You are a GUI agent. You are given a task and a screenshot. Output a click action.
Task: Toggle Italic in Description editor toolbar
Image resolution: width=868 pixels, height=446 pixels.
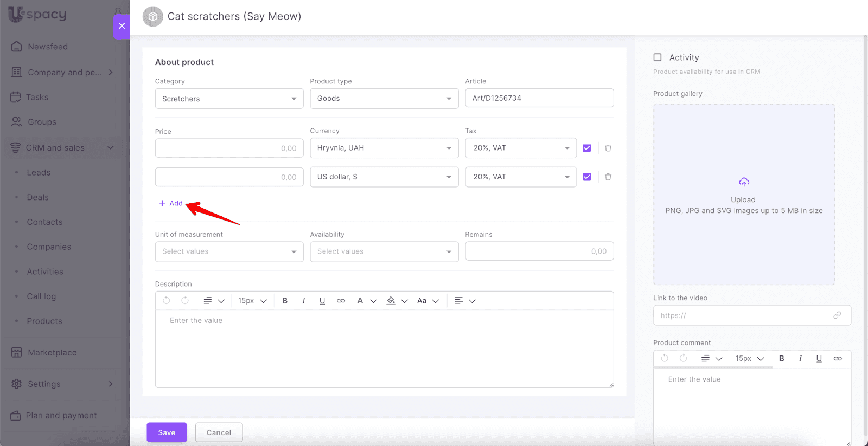pyautogui.click(x=303, y=301)
